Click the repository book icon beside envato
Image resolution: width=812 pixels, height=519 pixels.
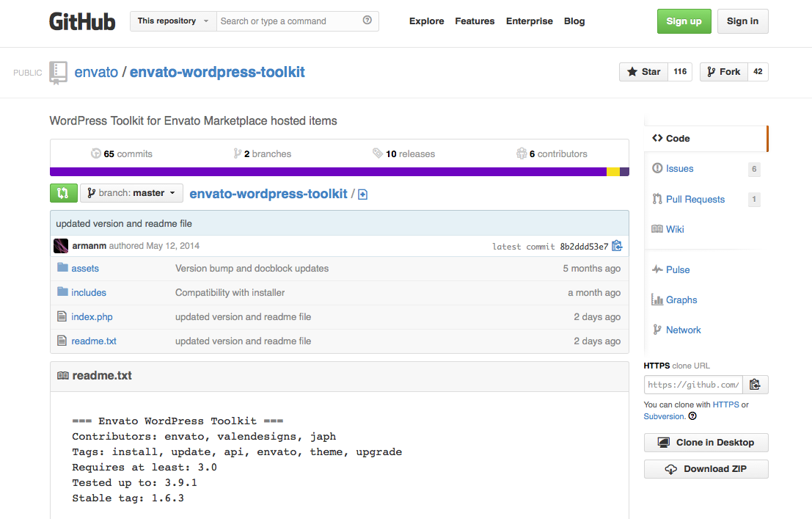click(58, 73)
